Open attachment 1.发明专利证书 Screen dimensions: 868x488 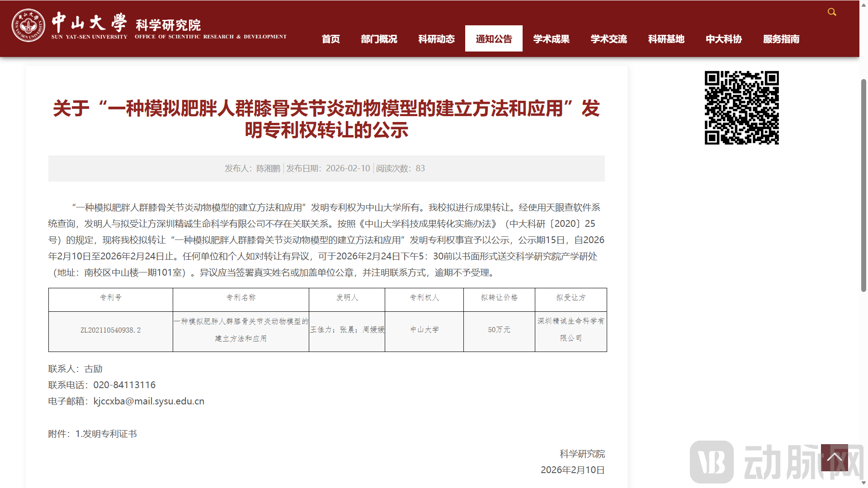tap(106, 434)
